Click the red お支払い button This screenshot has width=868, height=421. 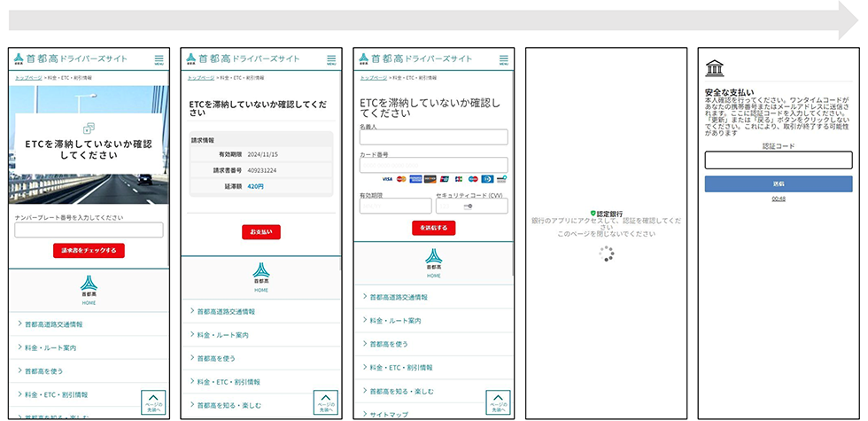point(261,232)
